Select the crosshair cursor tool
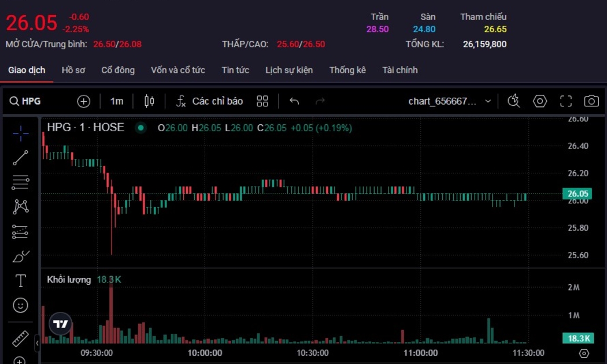The height and width of the screenshot is (364, 607). (20, 133)
